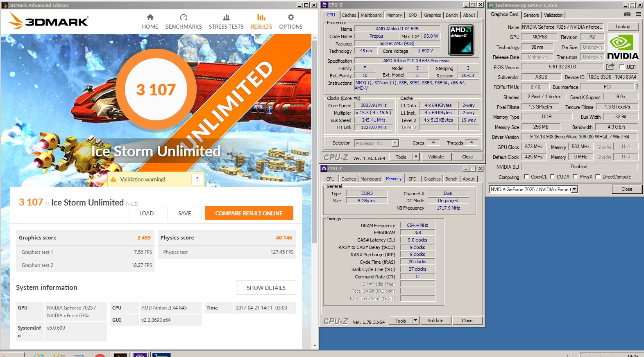Switch to Mainboard tab in upper CPU-Z
Viewport: 644px width, 357px height.
(371, 15)
